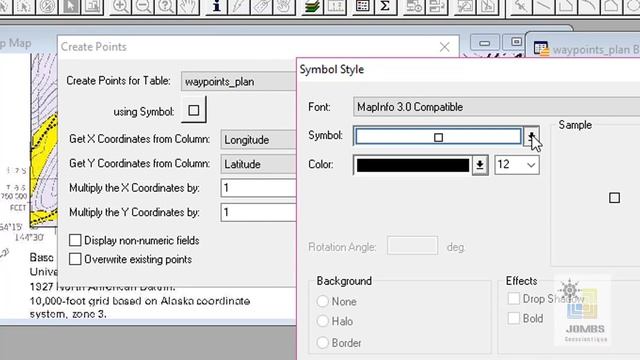Viewport: 640px width, 360px height.
Task: Open Layer Control stacked layers icon
Action: [x=312, y=7]
